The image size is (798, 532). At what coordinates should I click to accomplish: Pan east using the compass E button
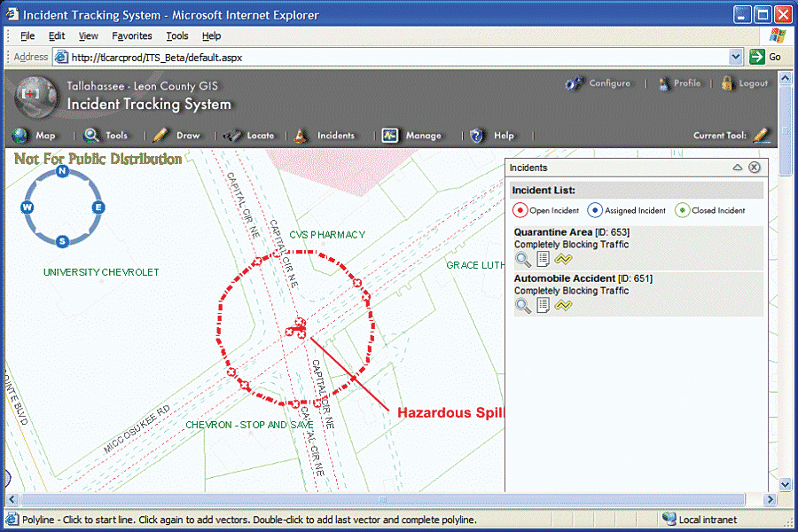(x=98, y=207)
